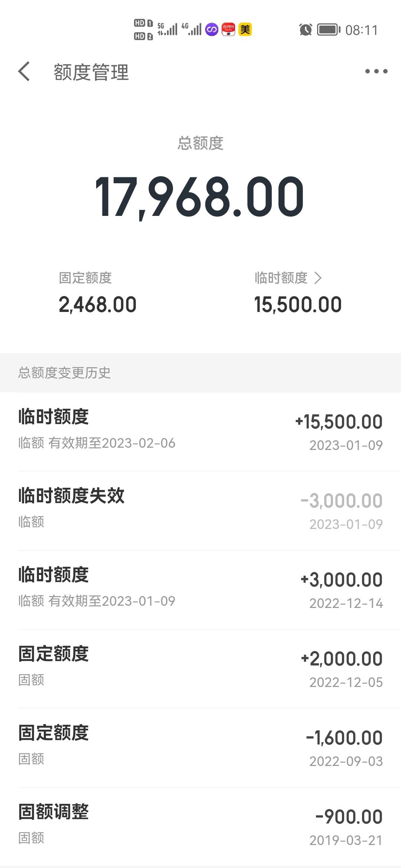Tap the 总额度 17,968.00 figure
401x868 pixels.
(x=200, y=197)
